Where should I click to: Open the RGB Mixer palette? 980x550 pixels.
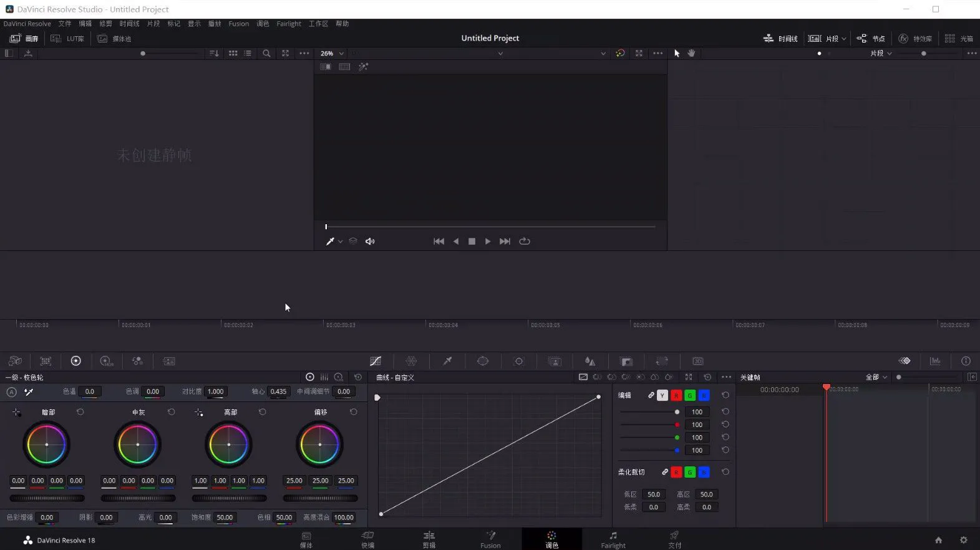(x=137, y=361)
